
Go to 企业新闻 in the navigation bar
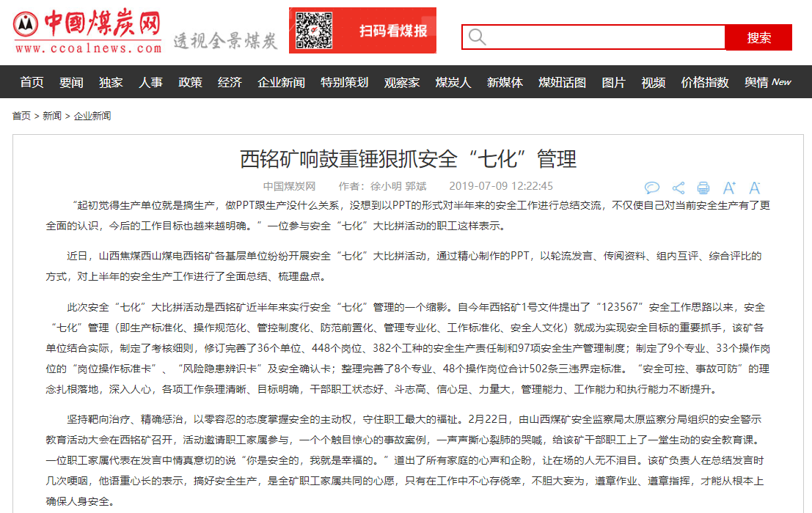coord(281,82)
